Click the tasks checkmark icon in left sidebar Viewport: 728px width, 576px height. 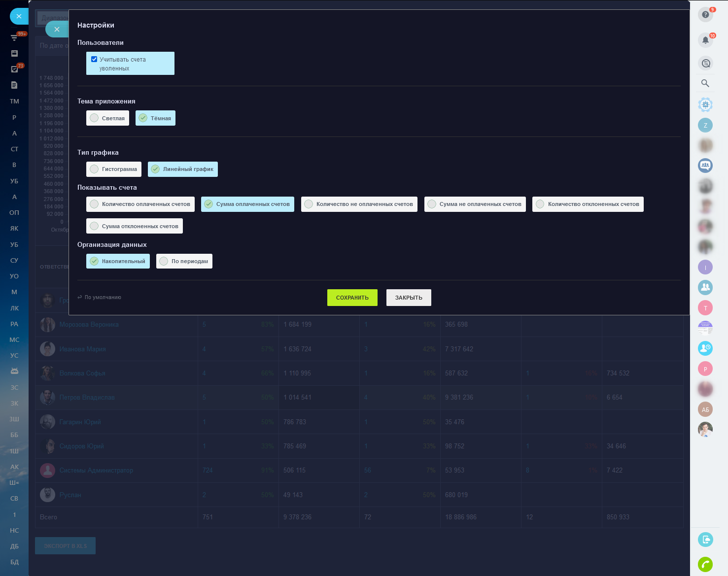pyautogui.click(x=14, y=69)
